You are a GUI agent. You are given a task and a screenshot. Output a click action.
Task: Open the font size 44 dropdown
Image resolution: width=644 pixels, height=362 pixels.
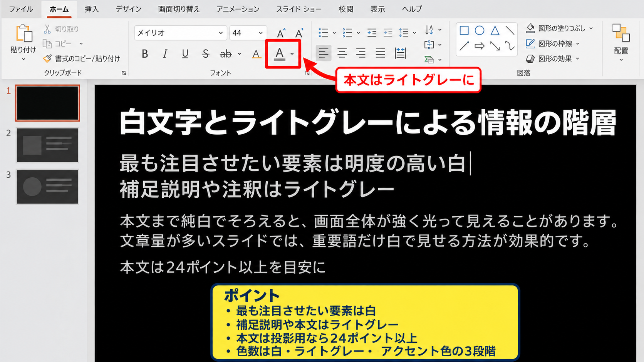pos(261,33)
